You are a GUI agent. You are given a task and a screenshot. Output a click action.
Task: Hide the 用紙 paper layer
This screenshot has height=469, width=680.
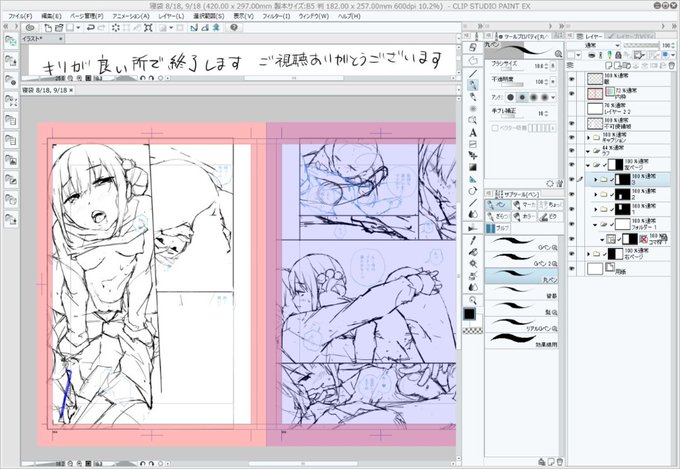point(572,269)
